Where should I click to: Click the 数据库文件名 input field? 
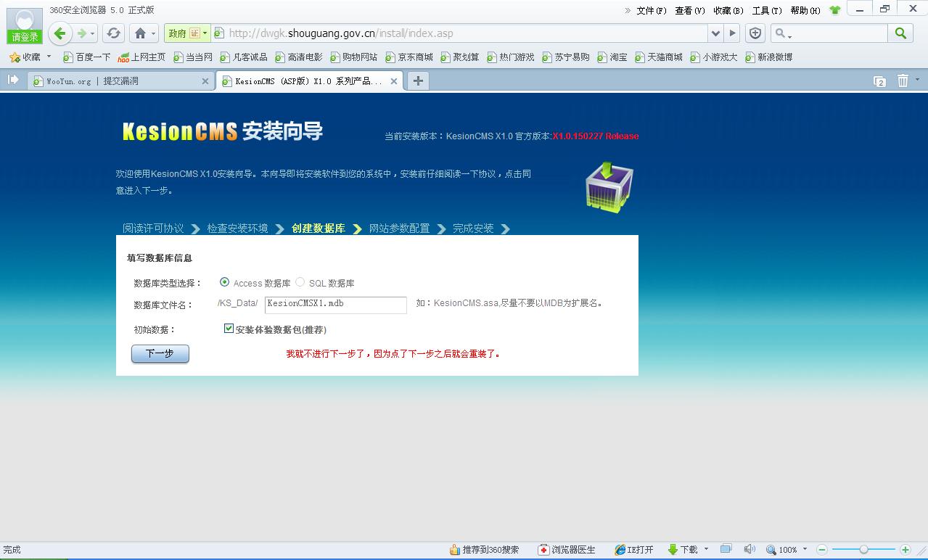336,305
